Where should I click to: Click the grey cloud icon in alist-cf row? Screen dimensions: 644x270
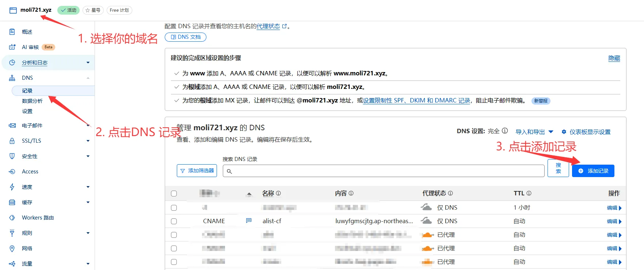pyautogui.click(x=426, y=221)
